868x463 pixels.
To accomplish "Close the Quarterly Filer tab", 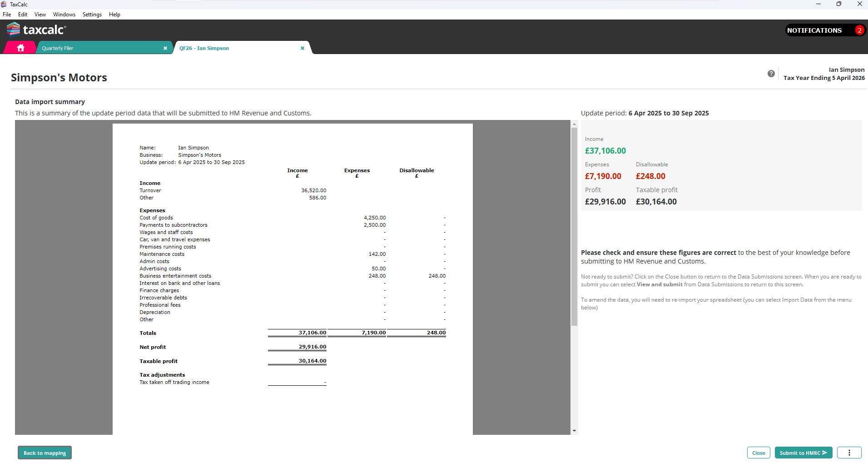I will pos(165,48).
